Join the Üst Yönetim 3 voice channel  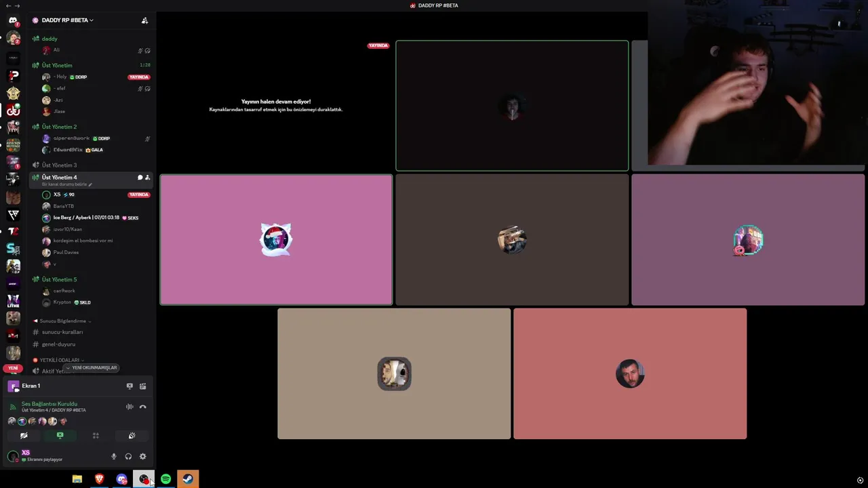pyautogui.click(x=59, y=165)
